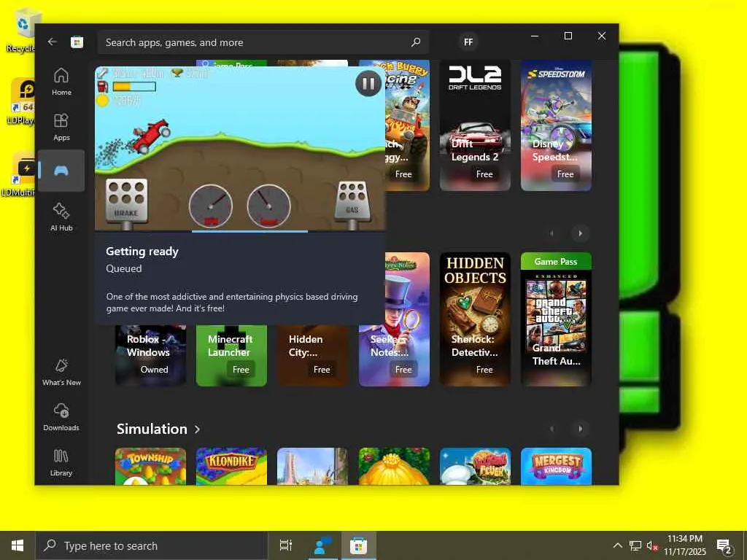Go back using the back arrow

pyautogui.click(x=53, y=42)
